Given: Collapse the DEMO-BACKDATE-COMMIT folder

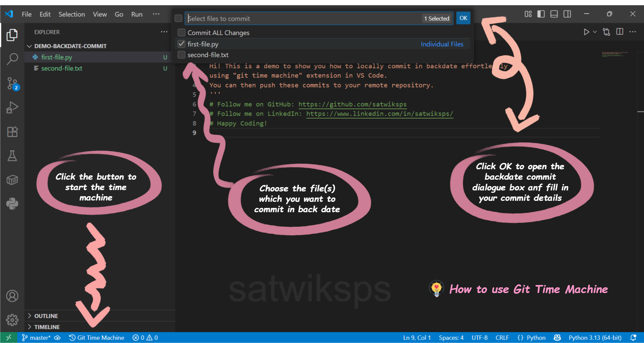Looking at the screenshot, I should tap(70, 46).
